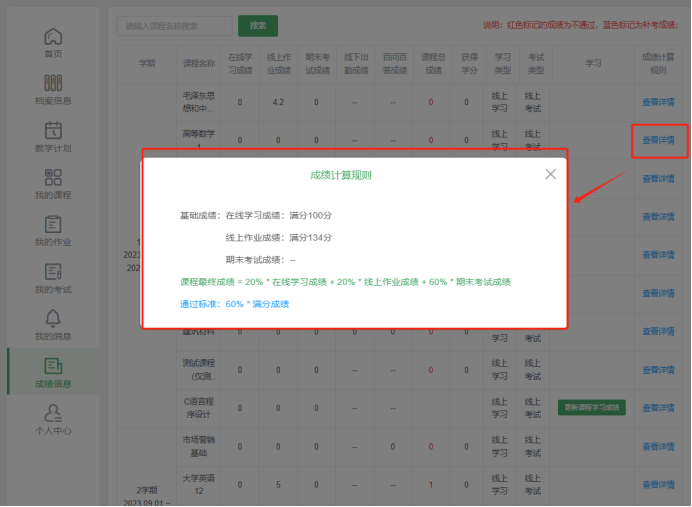The width and height of the screenshot is (692, 507).
Task: Click 更新课程学习成绩 button for C语言程序设计
Action: [x=591, y=407]
